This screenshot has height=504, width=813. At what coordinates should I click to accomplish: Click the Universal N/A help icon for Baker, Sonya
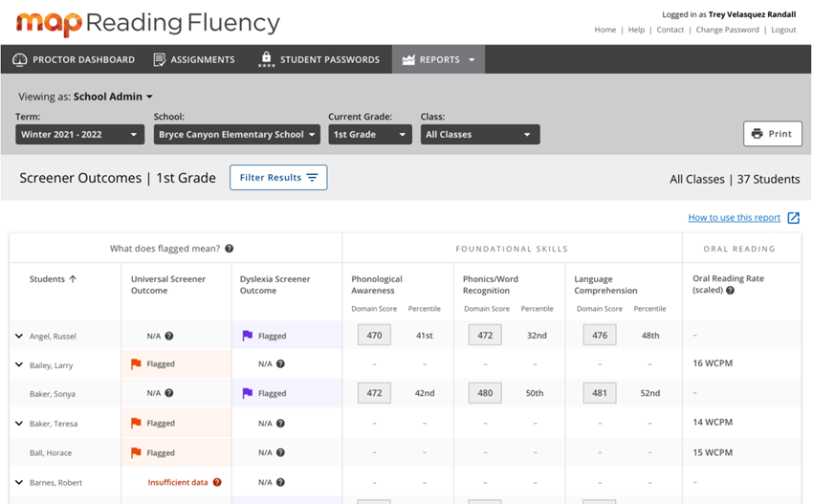click(x=169, y=393)
